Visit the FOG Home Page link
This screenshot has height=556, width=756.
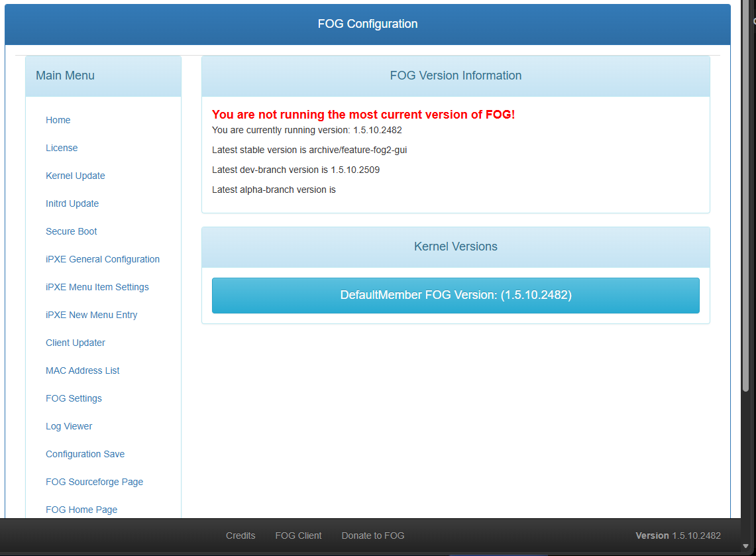(81, 510)
